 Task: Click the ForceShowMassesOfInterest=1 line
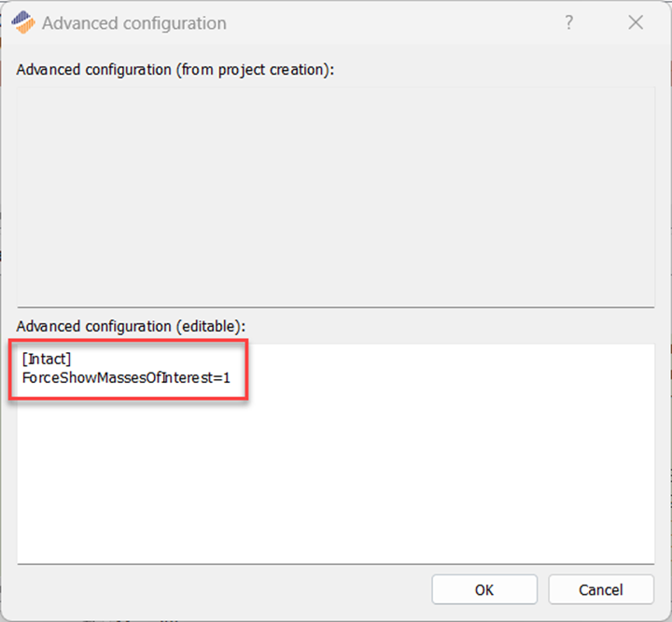pyautogui.click(x=126, y=378)
